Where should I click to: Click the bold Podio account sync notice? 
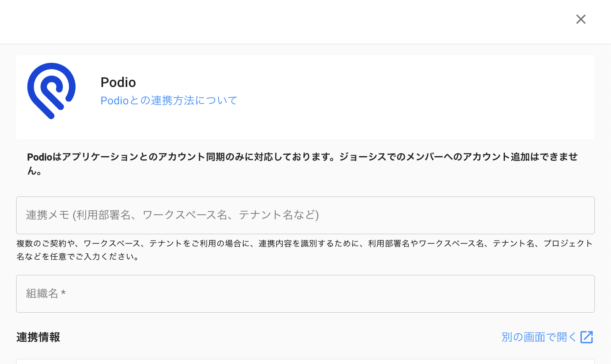pos(302,157)
